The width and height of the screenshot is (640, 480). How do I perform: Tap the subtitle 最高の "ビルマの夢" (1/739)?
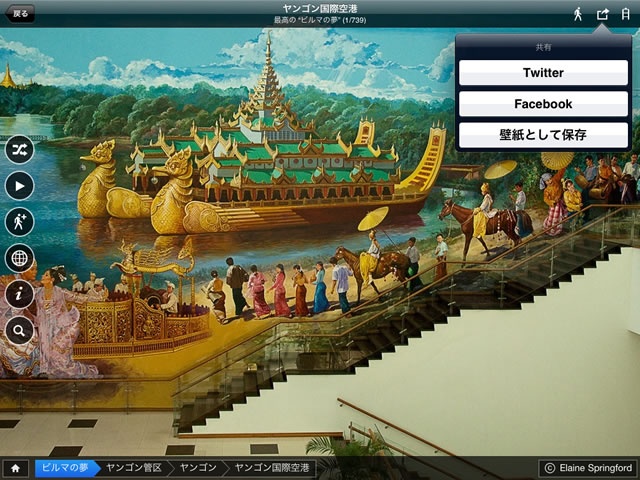[x=320, y=20]
